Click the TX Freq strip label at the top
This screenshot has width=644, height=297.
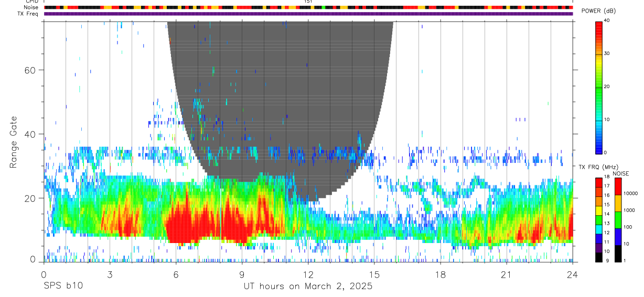28,14
